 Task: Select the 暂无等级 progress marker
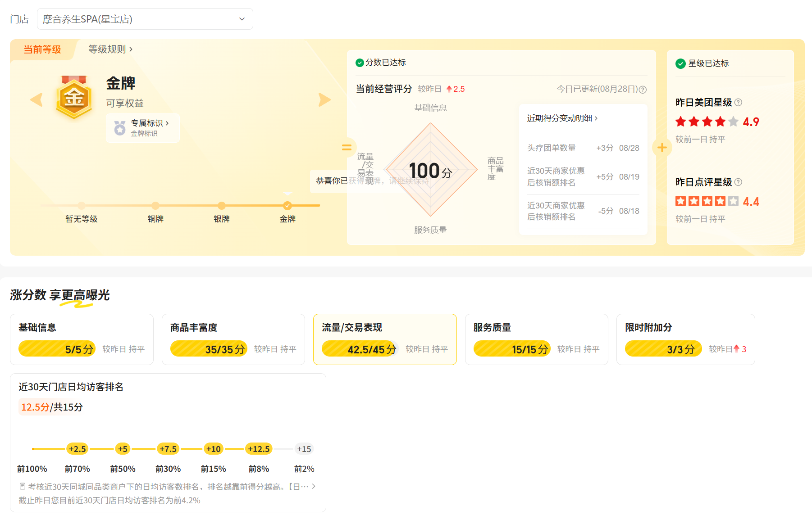point(82,206)
